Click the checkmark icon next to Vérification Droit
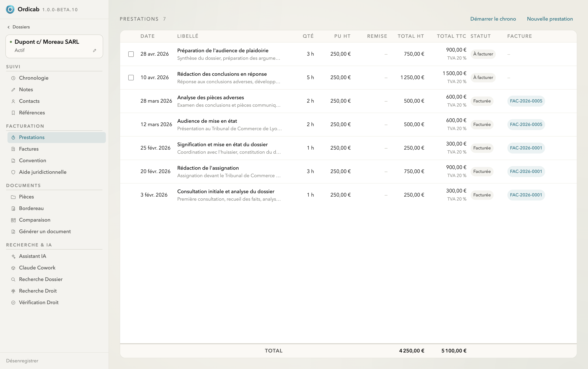This screenshot has height=369, width=588. pyautogui.click(x=13, y=303)
